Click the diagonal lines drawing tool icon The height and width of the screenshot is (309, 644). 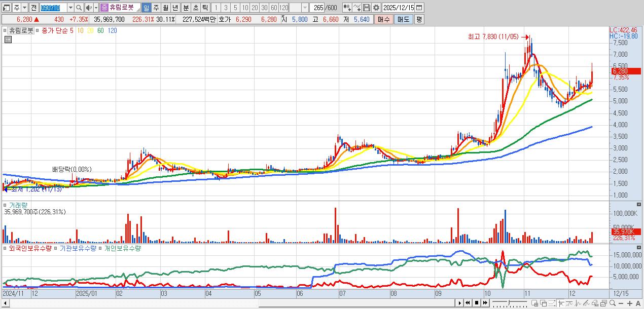click(x=586, y=303)
